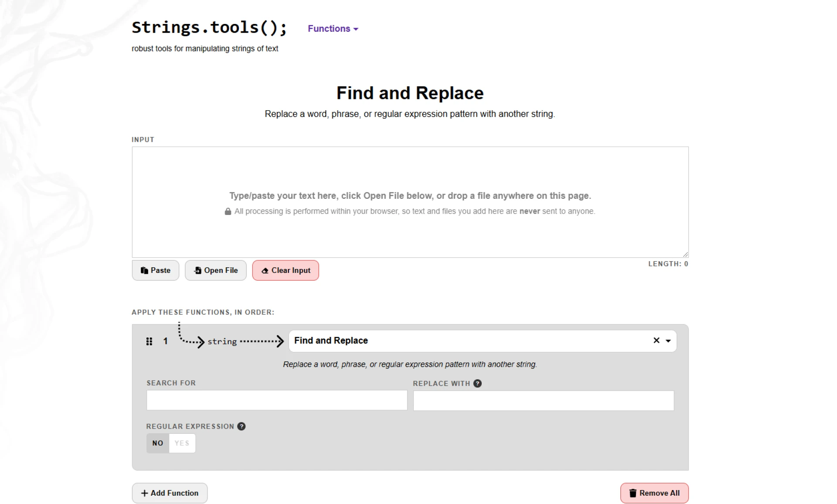
Task: Open the Regular Expression help icon
Action: pos(241,426)
